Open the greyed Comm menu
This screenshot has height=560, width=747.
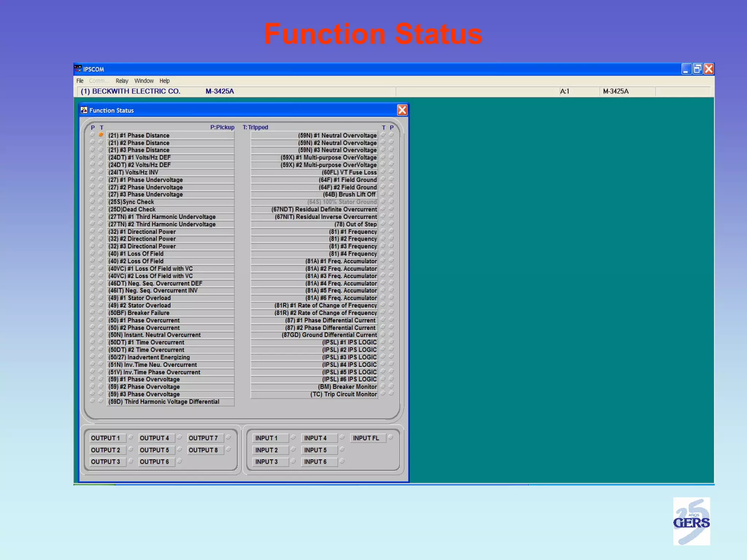(99, 81)
